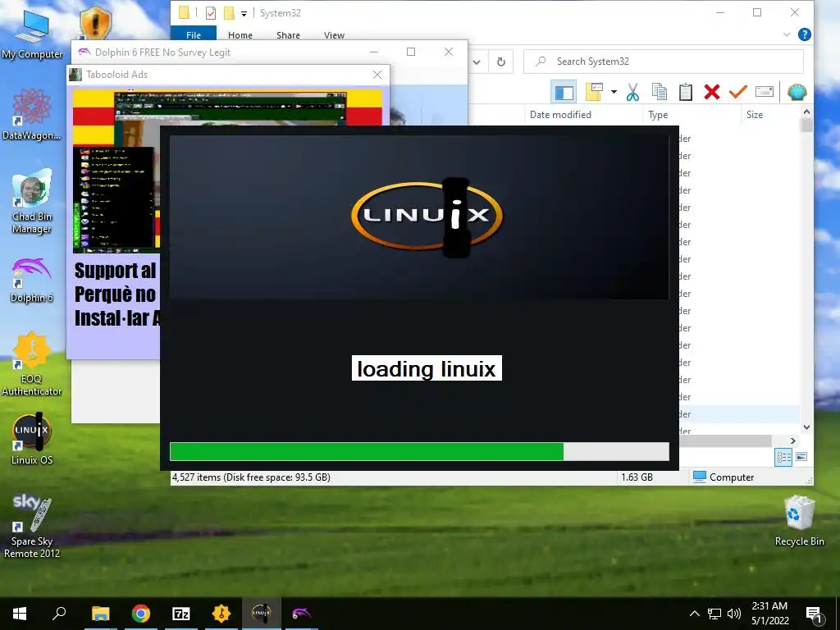Click the red X Delete icon

712,92
